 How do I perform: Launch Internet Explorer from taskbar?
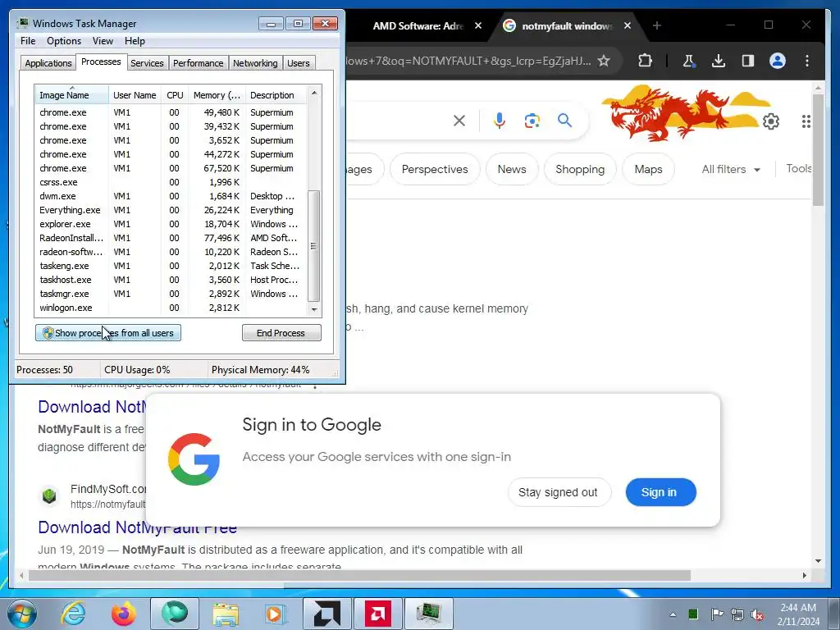(73, 614)
